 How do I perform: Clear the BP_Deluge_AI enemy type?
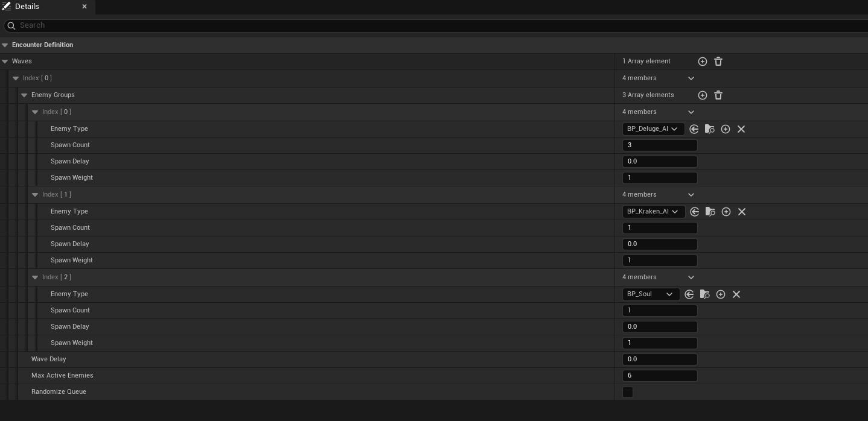click(741, 129)
